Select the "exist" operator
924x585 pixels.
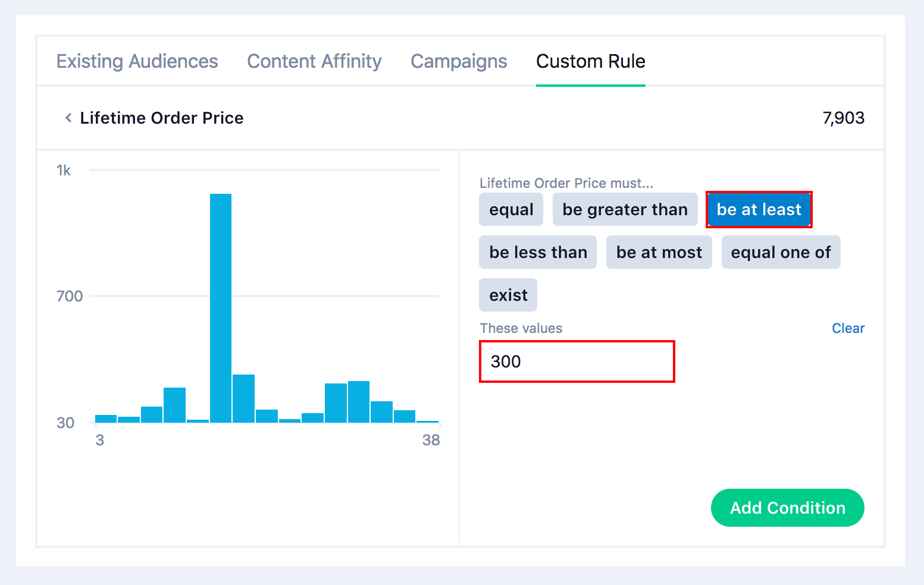coord(508,295)
